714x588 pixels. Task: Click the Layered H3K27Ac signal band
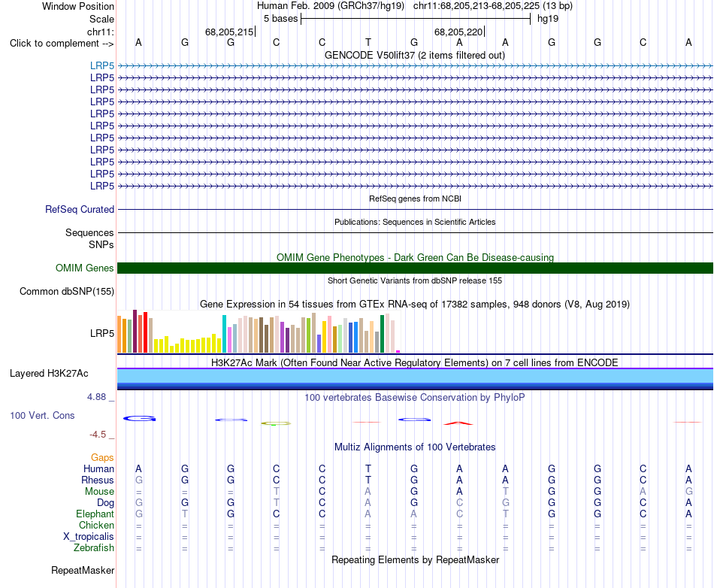415,379
